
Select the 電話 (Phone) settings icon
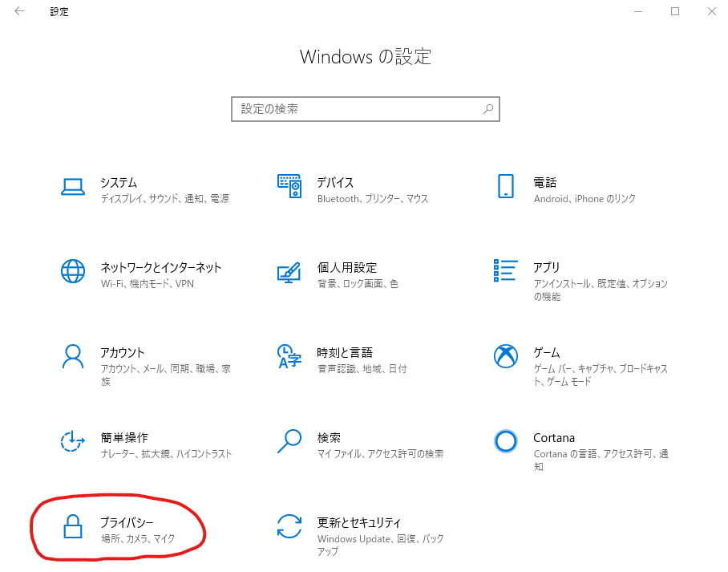coord(506,186)
